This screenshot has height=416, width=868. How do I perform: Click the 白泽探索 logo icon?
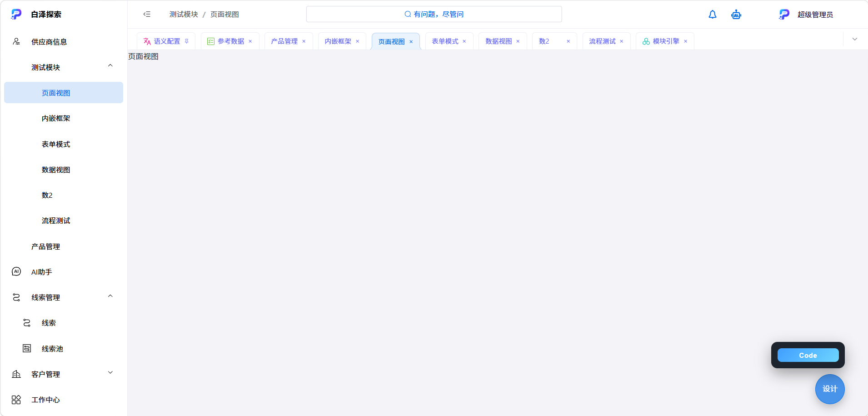coord(16,14)
